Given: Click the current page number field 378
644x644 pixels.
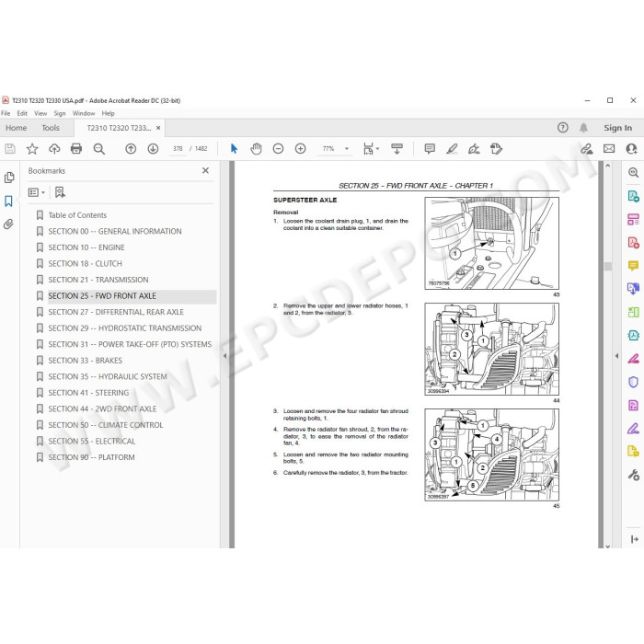Looking at the screenshot, I should point(178,149).
